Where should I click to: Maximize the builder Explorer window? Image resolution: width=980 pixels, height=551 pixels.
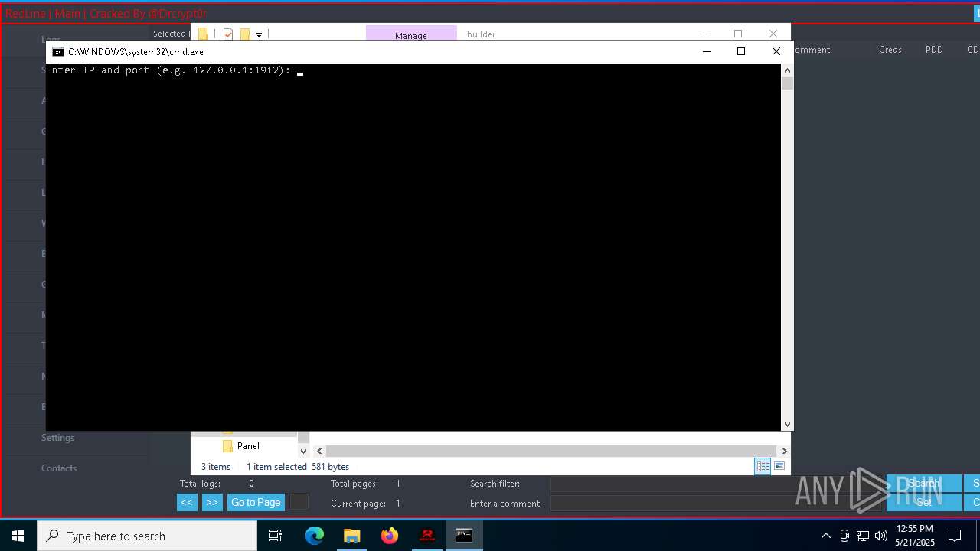click(x=738, y=34)
